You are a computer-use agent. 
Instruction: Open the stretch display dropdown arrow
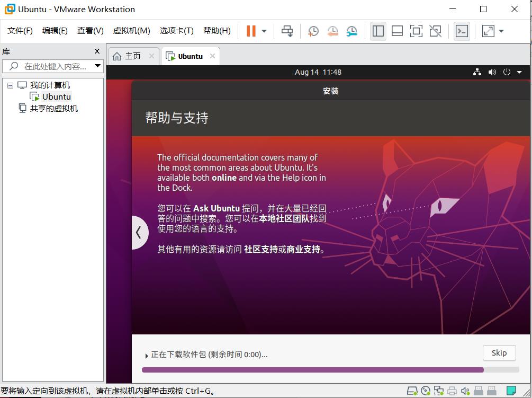[501, 31]
